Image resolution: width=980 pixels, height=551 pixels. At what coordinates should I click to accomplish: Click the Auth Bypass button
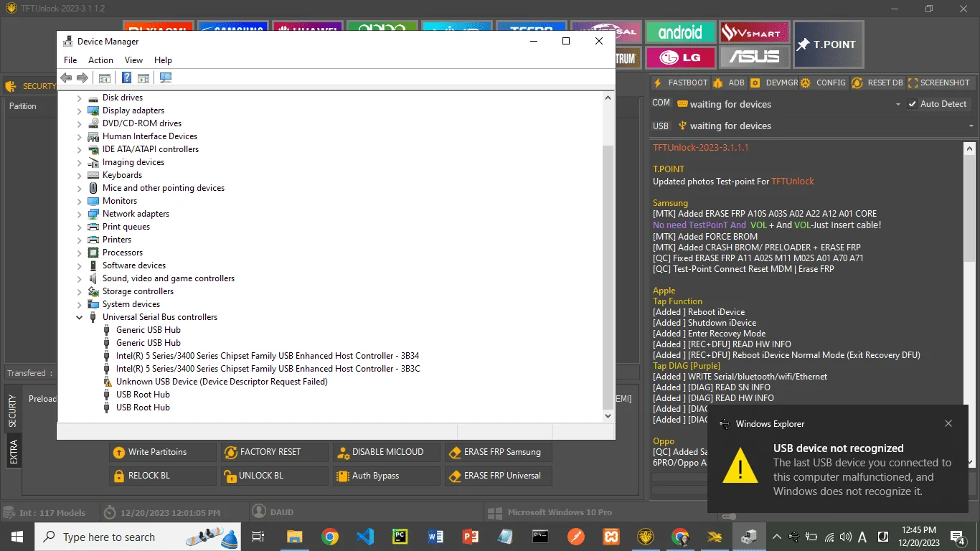point(387,476)
